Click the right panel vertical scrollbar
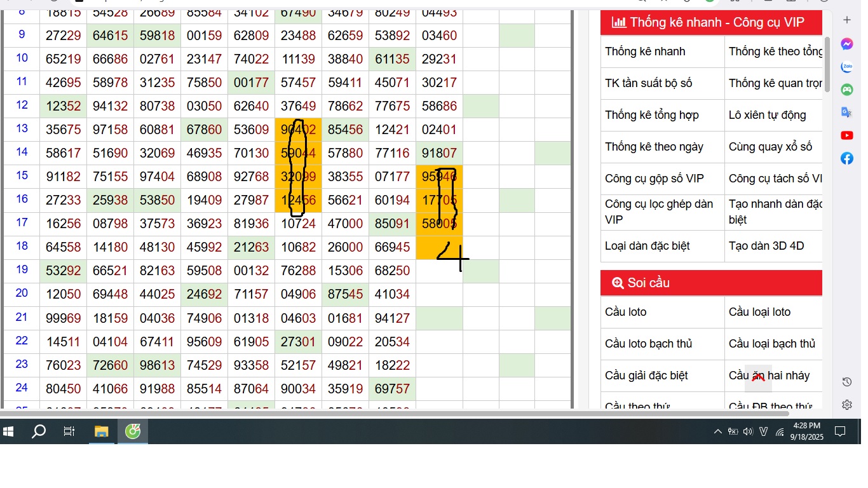The width and height of the screenshot is (868, 488). coord(827,64)
